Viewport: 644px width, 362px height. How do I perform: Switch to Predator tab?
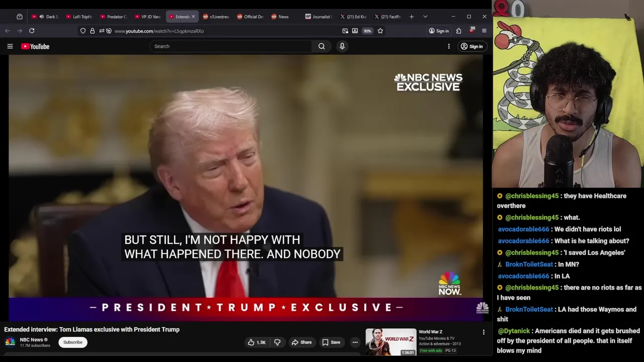coord(113,17)
